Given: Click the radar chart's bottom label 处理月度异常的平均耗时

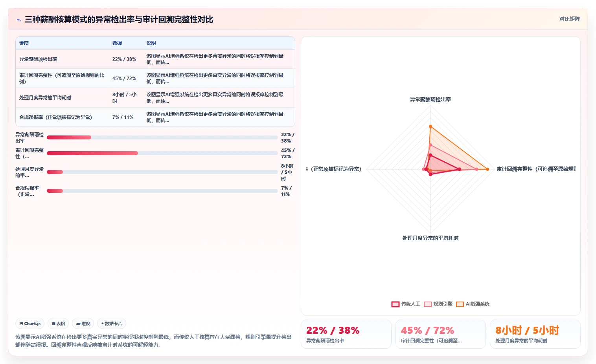Looking at the screenshot, I should click(430, 238).
